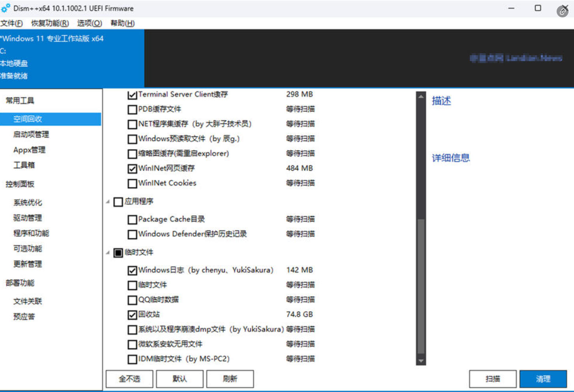Uncheck Terminal Server Client缓存 checkbox
Image resolution: width=574 pixels, height=392 pixels.
click(133, 95)
